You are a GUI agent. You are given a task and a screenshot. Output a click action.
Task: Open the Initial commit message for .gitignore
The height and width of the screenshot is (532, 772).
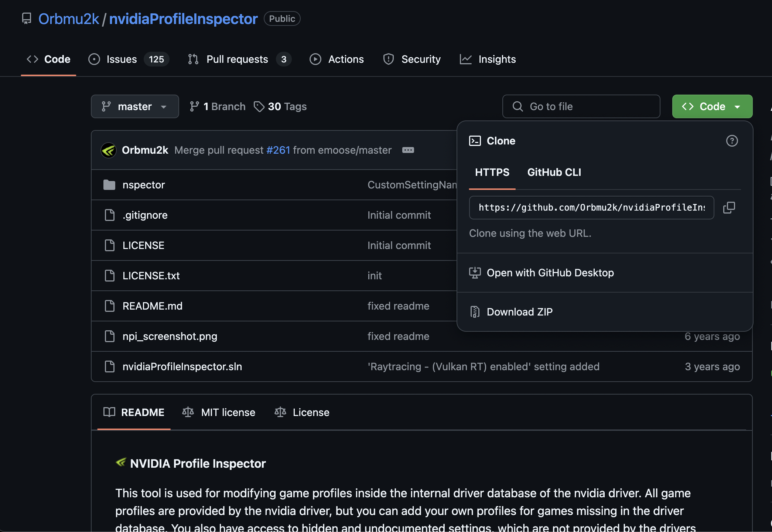(399, 215)
